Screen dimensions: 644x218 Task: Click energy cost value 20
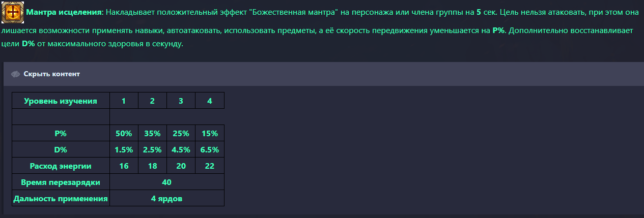pyautogui.click(x=181, y=166)
